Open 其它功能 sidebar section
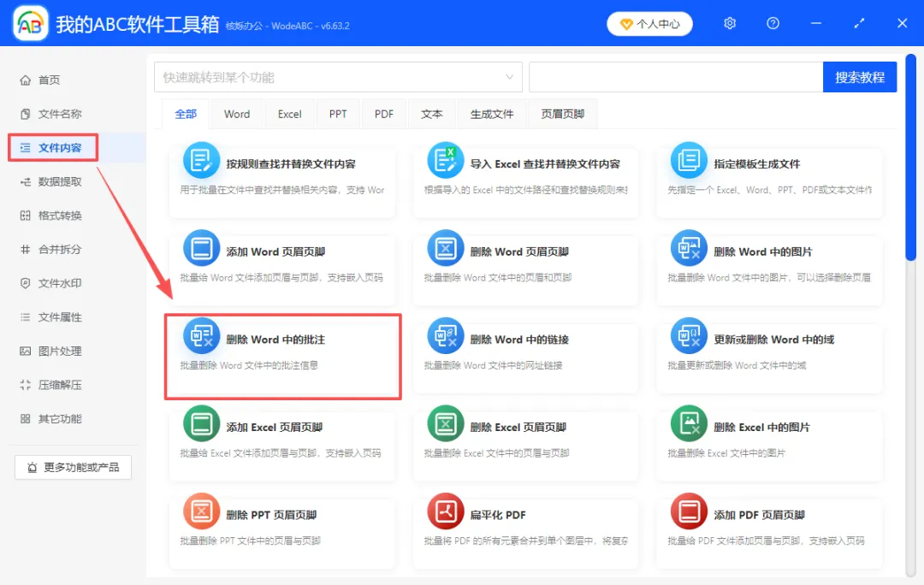Viewport: 924px width, 585px height. click(x=51, y=419)
